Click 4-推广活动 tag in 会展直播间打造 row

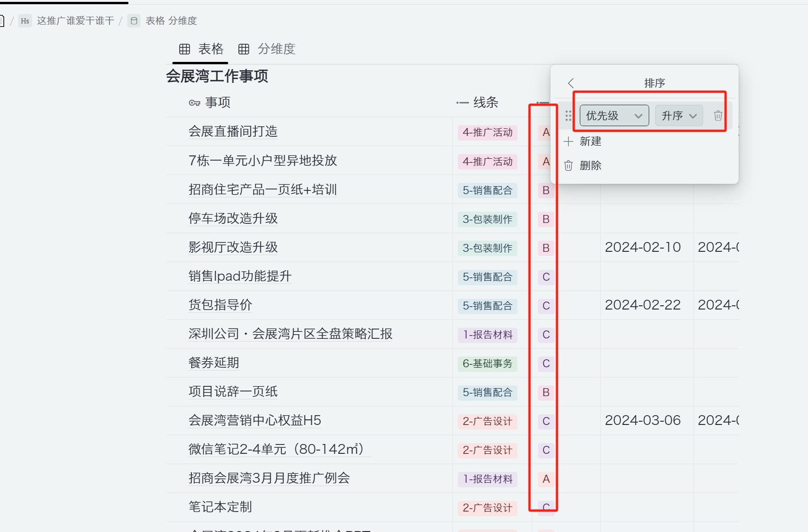tap(488, 133)
